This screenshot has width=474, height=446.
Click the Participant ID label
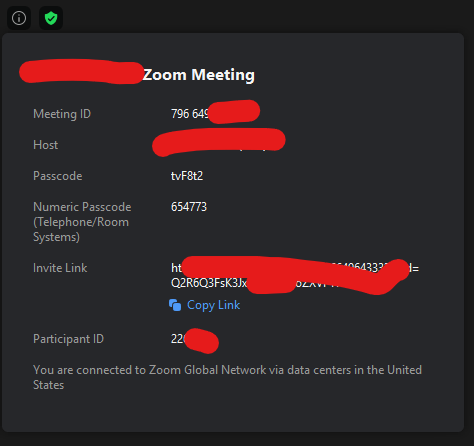point(68,339)
